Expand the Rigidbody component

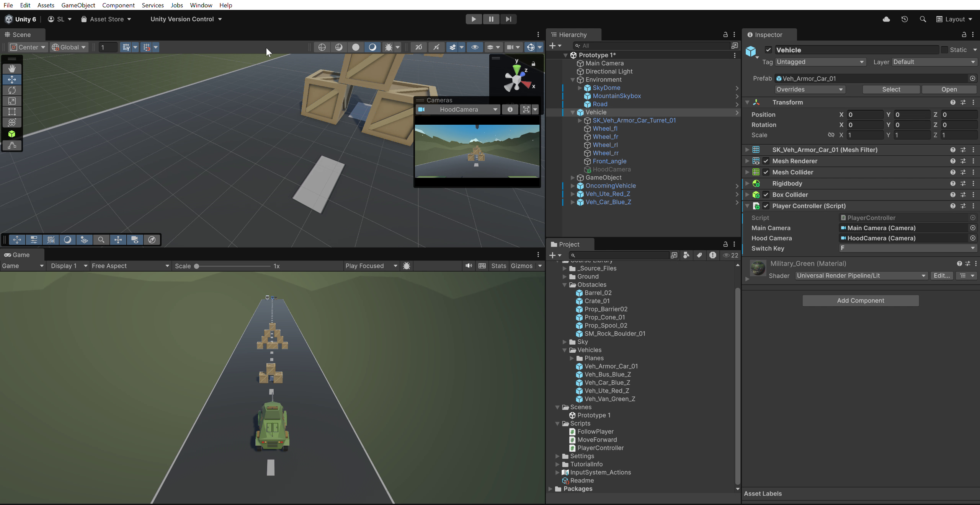[747, 183]
